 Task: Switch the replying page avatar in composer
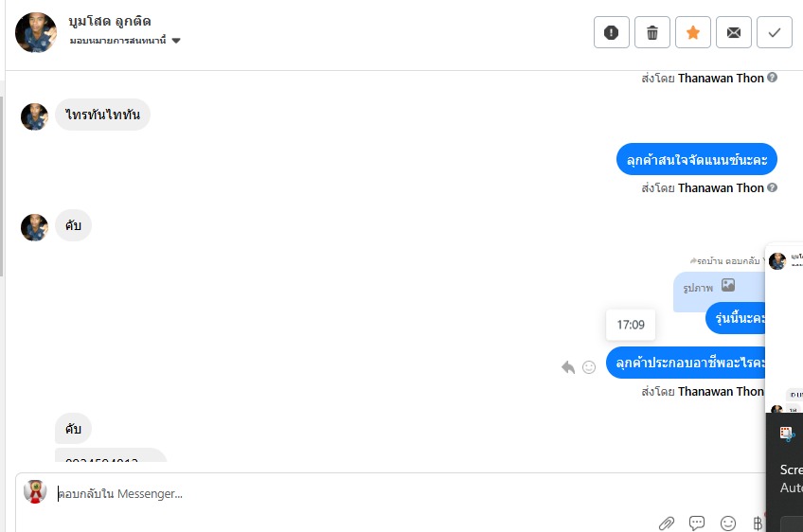(35, 491)
